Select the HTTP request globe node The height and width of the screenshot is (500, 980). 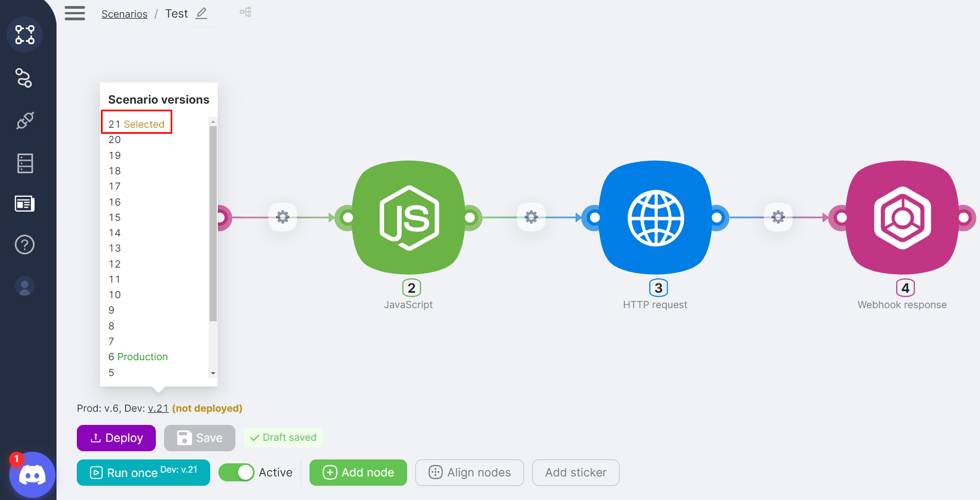tap(656, 218)
